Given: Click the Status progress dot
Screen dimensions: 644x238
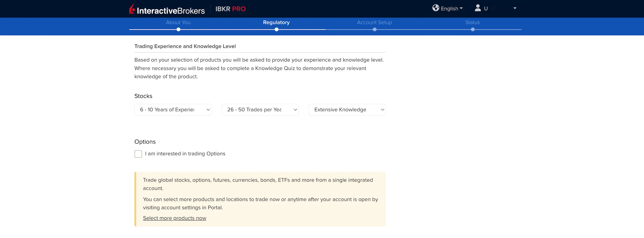Looking at the screenshot, I should (472, 29).
